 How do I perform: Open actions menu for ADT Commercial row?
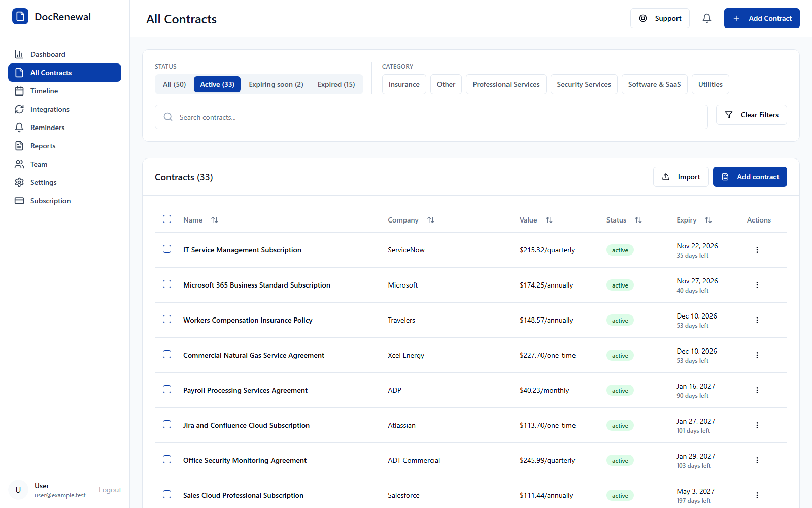click(x=757, y=460)
